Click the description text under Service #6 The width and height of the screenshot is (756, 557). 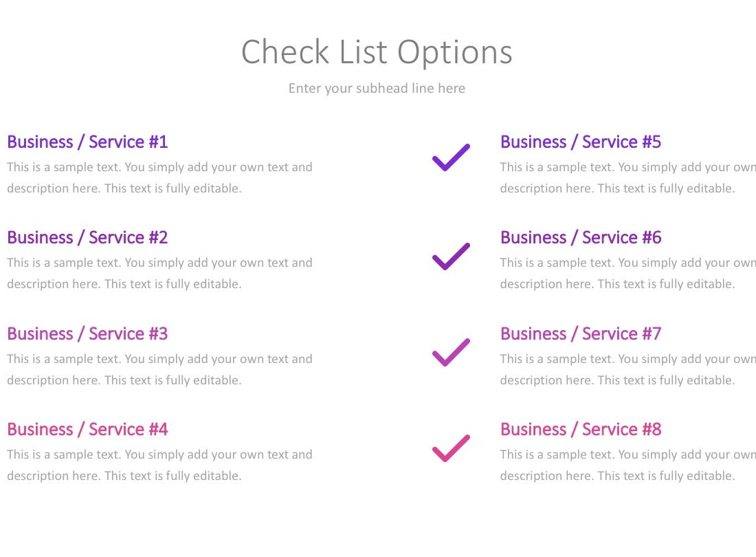point(627,273)
